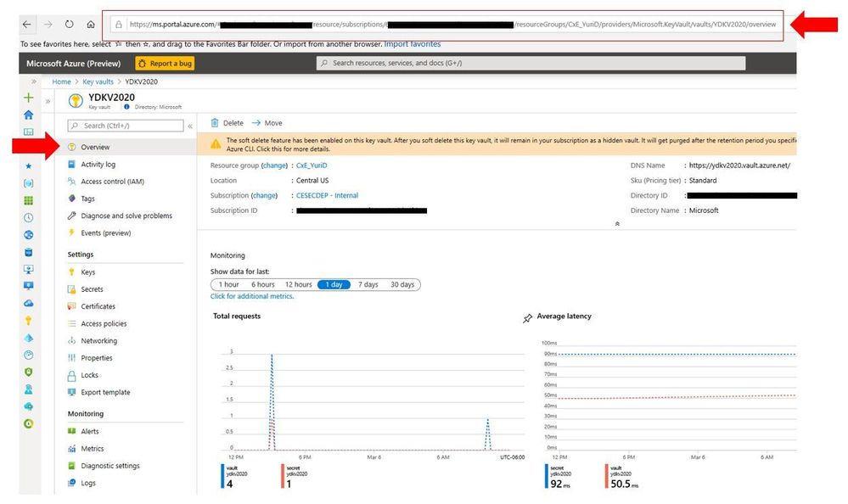
Task: Select the 30 days time range
Action: pyautogui.click(x=402, y=284)
